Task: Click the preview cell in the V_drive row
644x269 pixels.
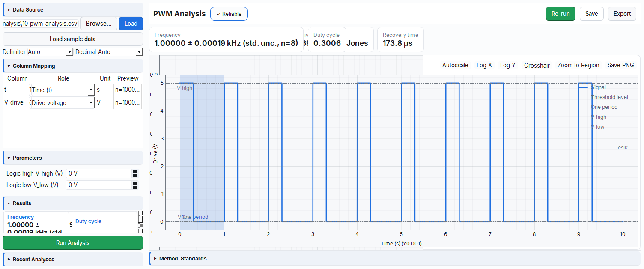Action: coord(128,103)
